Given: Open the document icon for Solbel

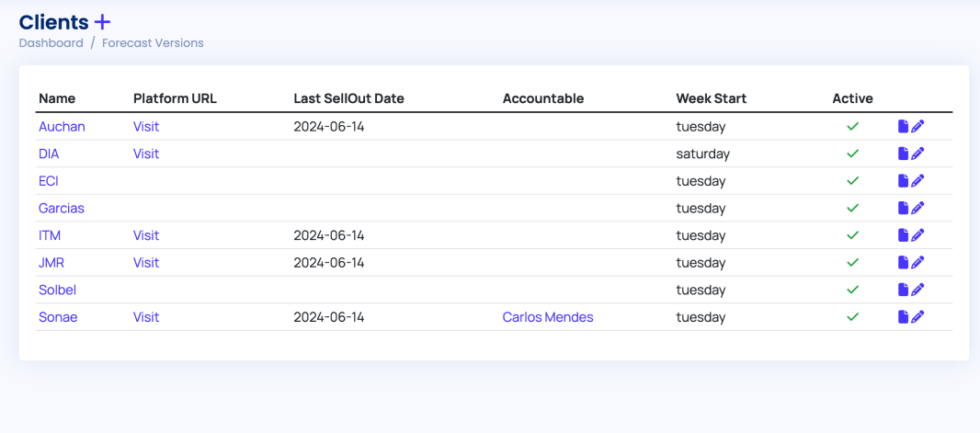Looking at the screenshot, I should tap(903, 290).
